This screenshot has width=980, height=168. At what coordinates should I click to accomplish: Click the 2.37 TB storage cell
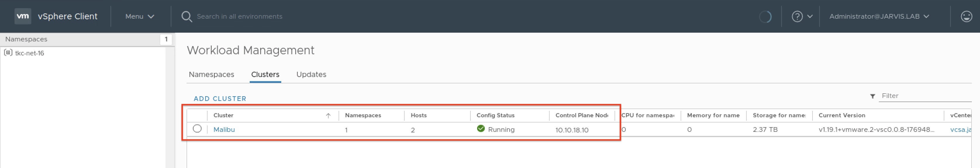click(765, 130)
